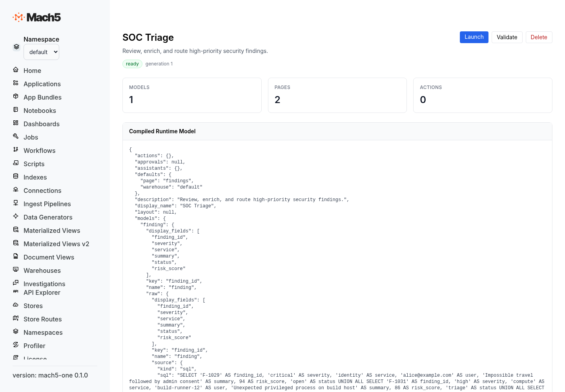Viewport: 565px width, 392px height.
Task: Click the MODELS count card
Action: coord(192,95)
